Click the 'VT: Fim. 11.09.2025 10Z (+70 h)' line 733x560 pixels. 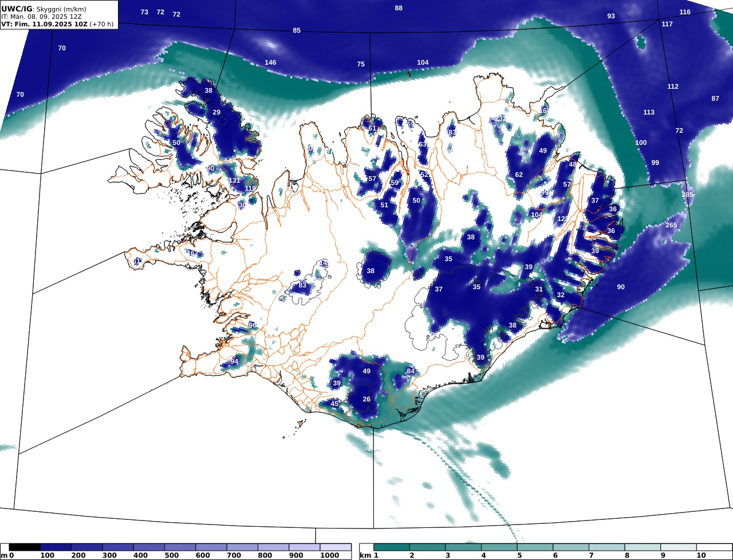(57, 24)
